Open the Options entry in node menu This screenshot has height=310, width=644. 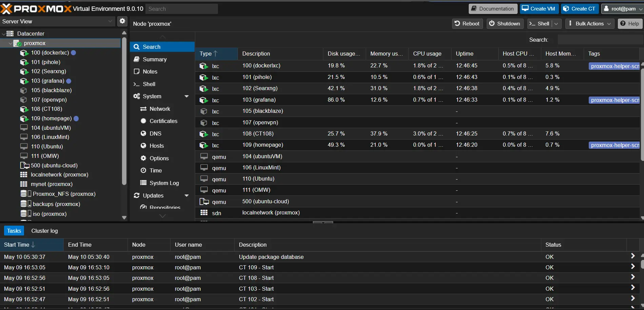click(x=162, y=158)
